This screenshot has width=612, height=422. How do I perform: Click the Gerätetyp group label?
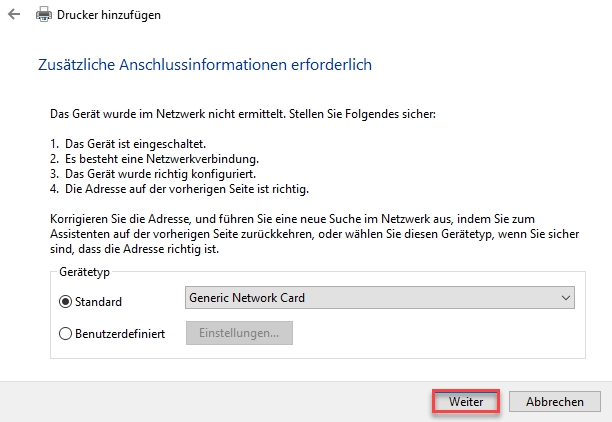[85, 273]
